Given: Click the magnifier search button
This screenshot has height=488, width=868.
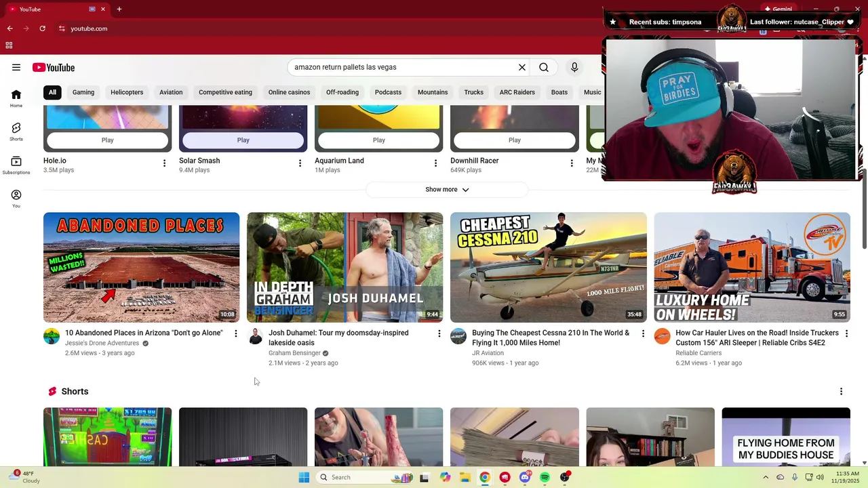Looking at the screenshot, I should coord(544,67).
